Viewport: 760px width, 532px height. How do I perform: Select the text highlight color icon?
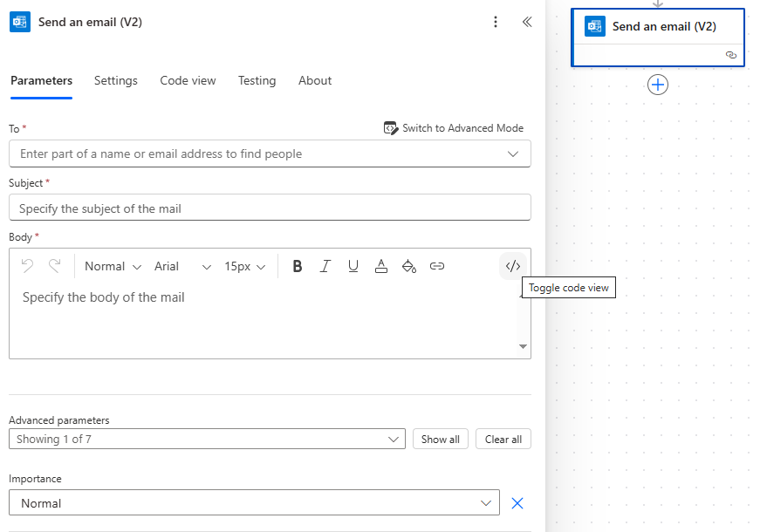coord(409,266)
